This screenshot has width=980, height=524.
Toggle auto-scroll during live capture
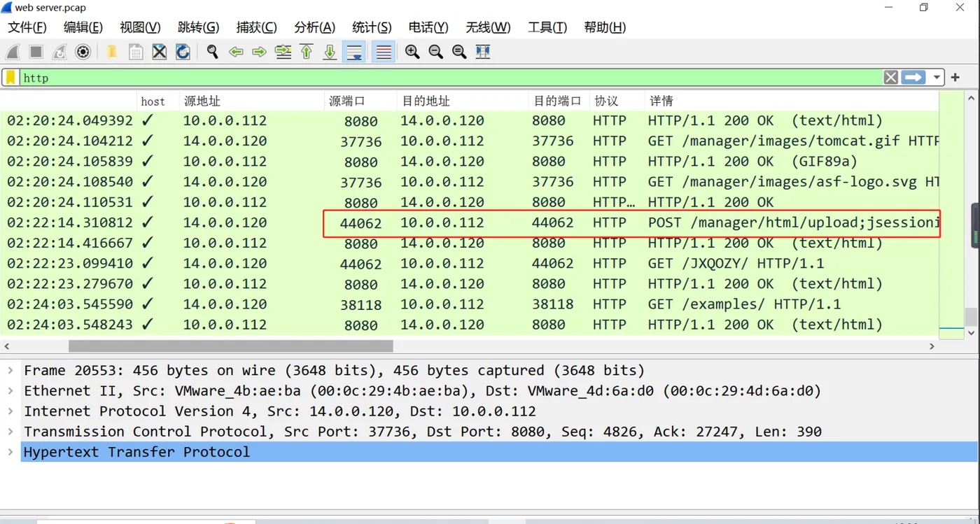click(x=354, y=52)
